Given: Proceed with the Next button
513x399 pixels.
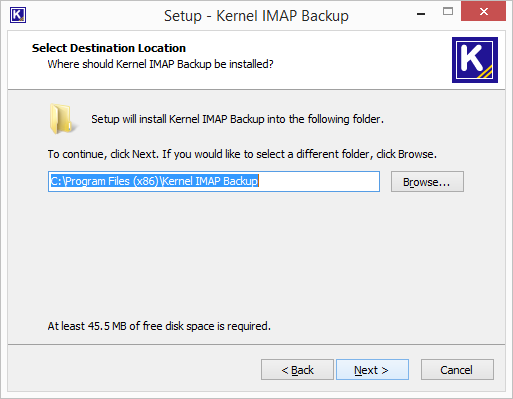Looking at the screenshot, I should point(372,370).
